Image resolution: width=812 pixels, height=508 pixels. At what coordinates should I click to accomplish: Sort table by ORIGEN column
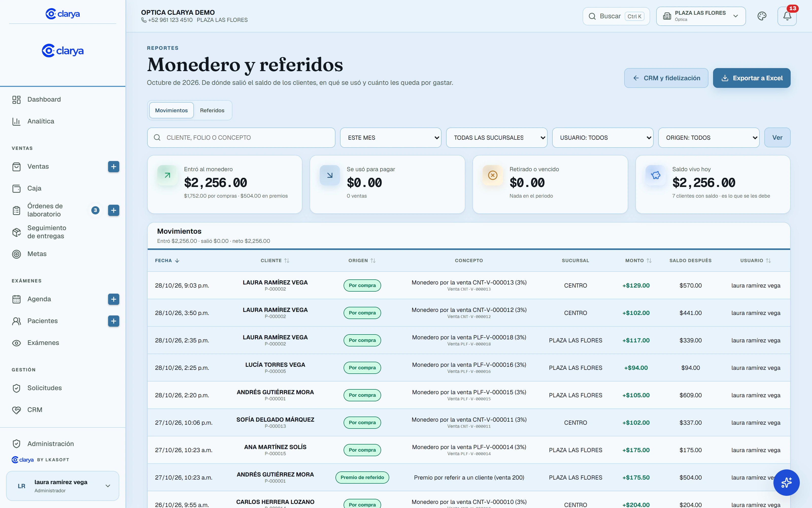click(x=362, y=260)
